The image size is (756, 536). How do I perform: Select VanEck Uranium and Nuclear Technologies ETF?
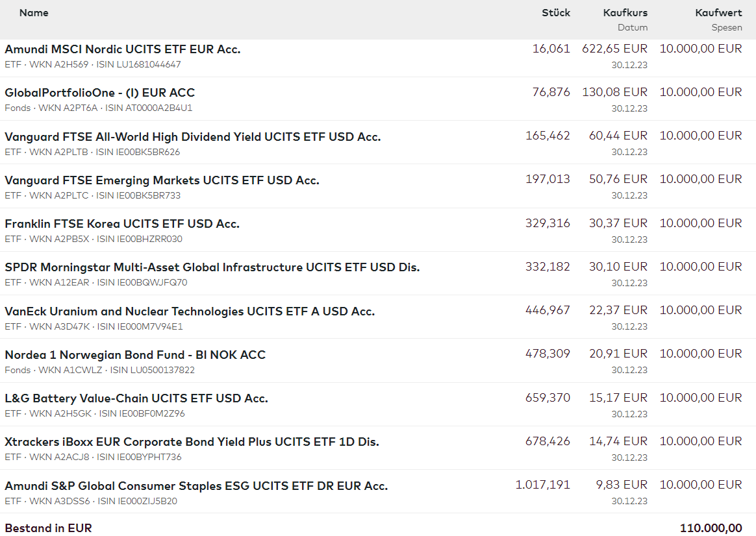coord(190,311)
